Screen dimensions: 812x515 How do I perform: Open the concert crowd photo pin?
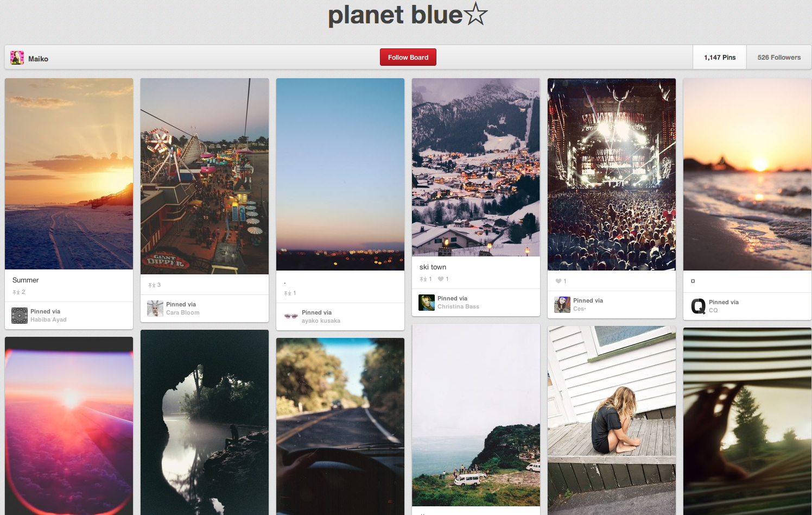coord(612,174)
